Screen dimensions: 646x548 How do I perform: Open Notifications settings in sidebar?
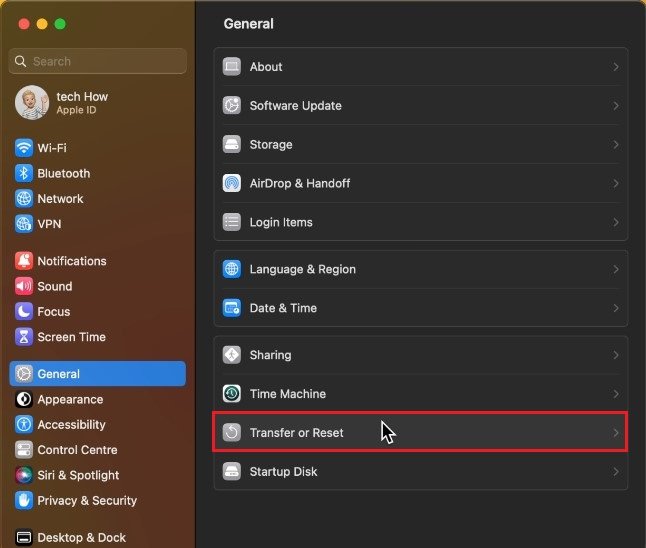tap(71, 261)
